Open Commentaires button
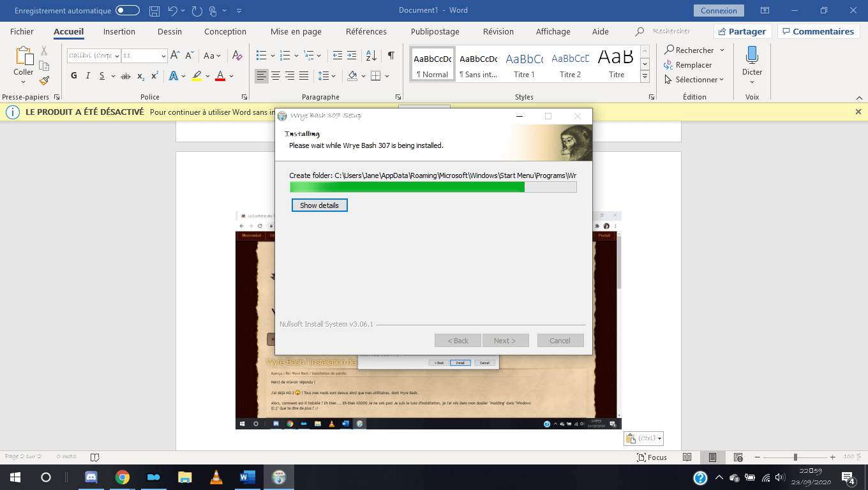This screenshot has height=490, width=868. [x=818, y=31]
